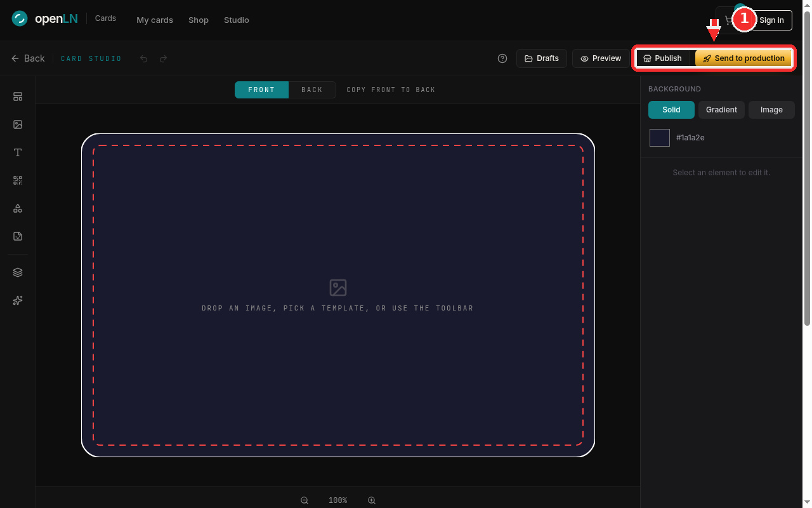The height and width of the screenshot is (508, 812).
Task: Click the openLN logo
Action: [44, 19]
